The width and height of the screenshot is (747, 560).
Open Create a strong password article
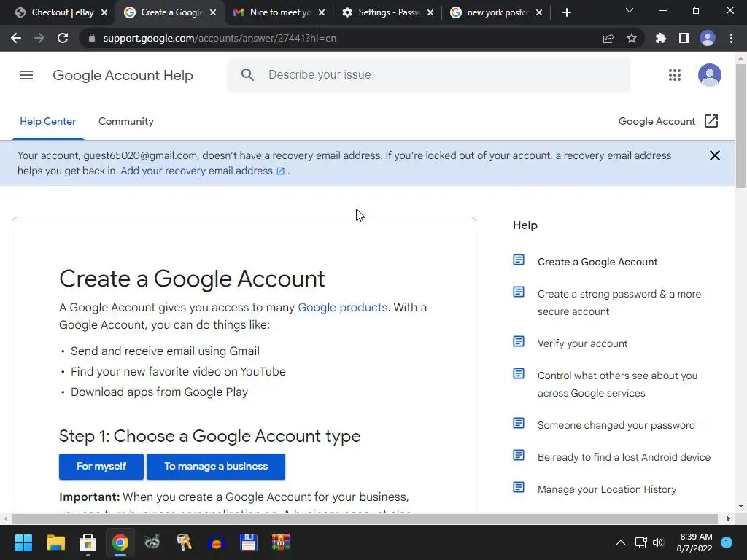(x=619, y=303)
